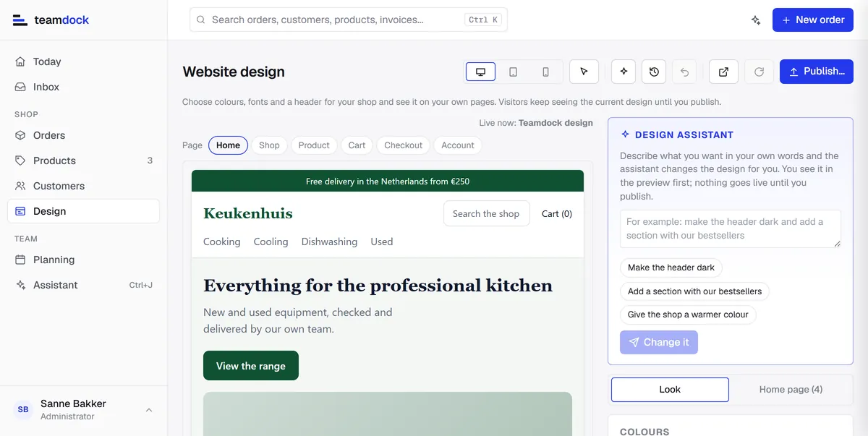Click the Cooking category in preview
This screenshot has width=868, height=436.
[x=222, y=241]
